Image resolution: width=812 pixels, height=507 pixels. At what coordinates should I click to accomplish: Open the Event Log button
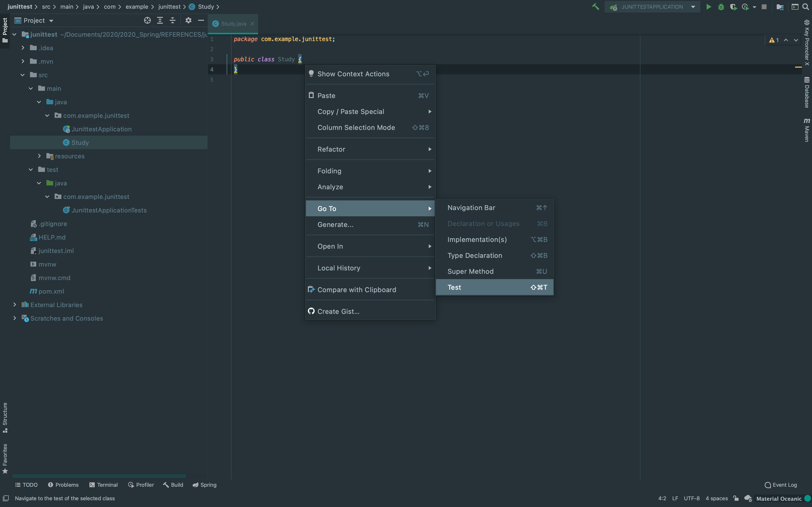[x=780, y=485]
